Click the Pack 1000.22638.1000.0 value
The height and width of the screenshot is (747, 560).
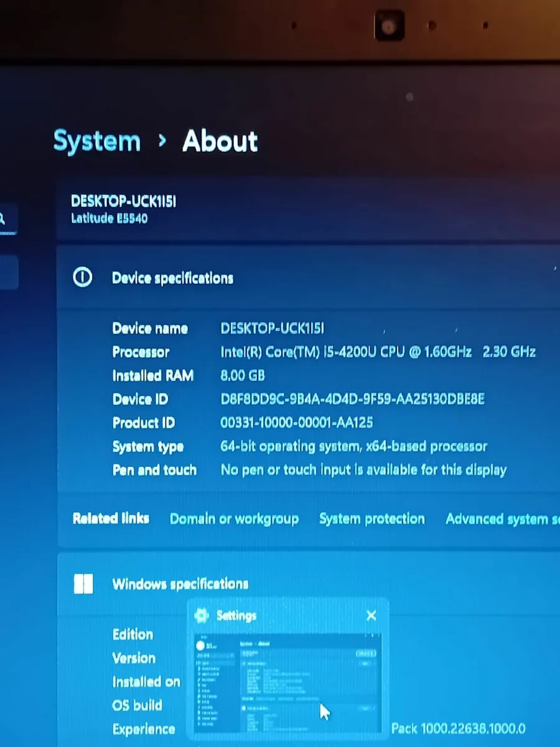tap(458, 728)
